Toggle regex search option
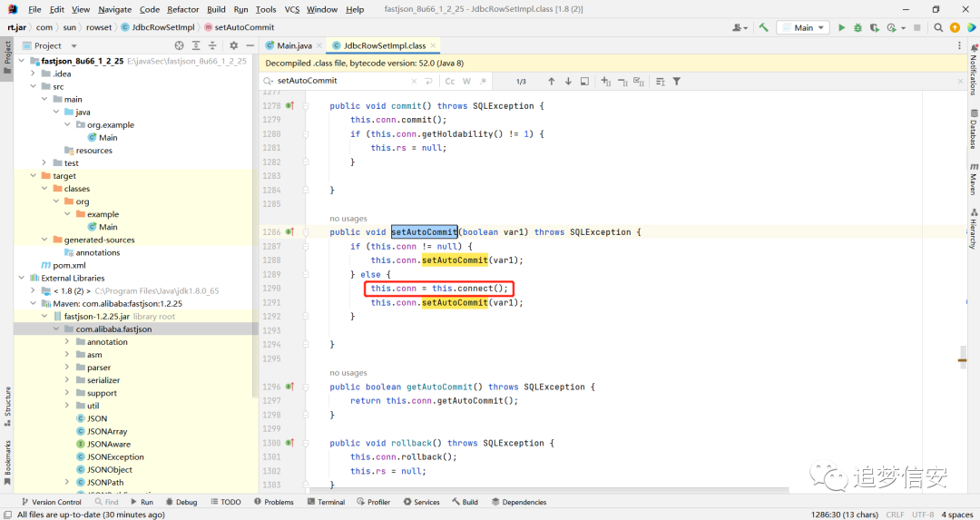This screenshot has width=980, height=520. click(481, 82)
